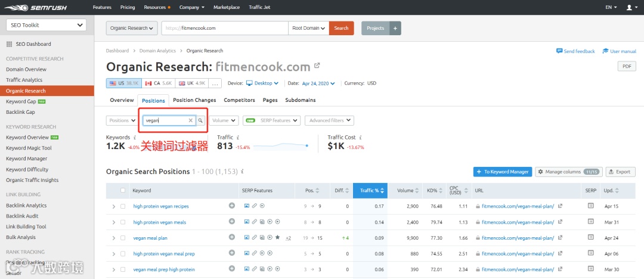
Task: Click the magnifier icon in keyword filter
Action: [200, 120]
